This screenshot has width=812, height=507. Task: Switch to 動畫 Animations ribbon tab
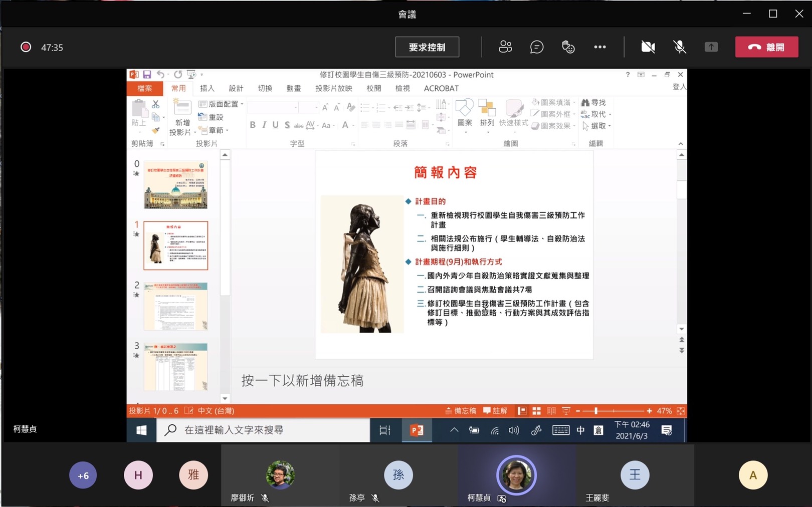tap(293, 88)
